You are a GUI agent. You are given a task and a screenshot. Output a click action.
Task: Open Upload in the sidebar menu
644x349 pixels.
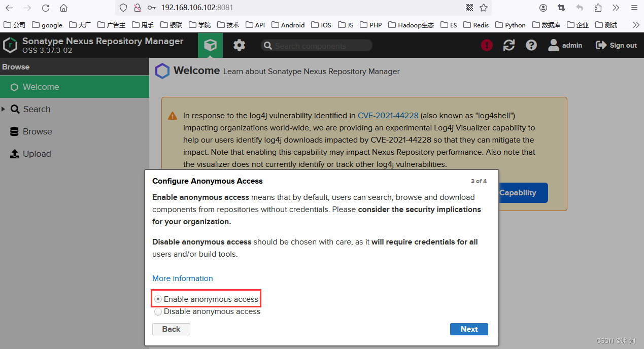(x=37, y=154)
